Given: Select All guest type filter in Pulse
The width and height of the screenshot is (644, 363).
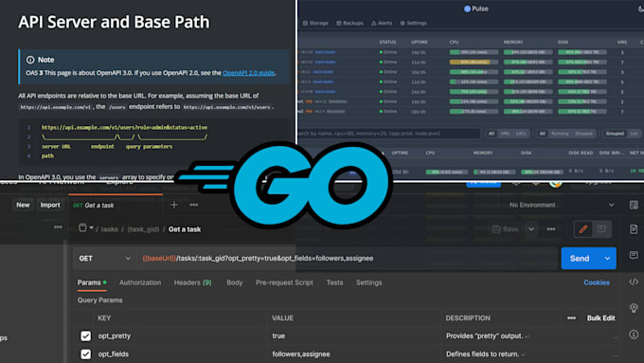Looking at the screenshot, I should (x=492, y=134).
